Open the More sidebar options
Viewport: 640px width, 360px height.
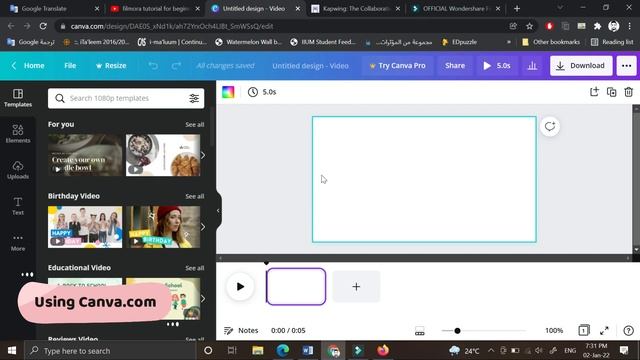tap(18, 242)
